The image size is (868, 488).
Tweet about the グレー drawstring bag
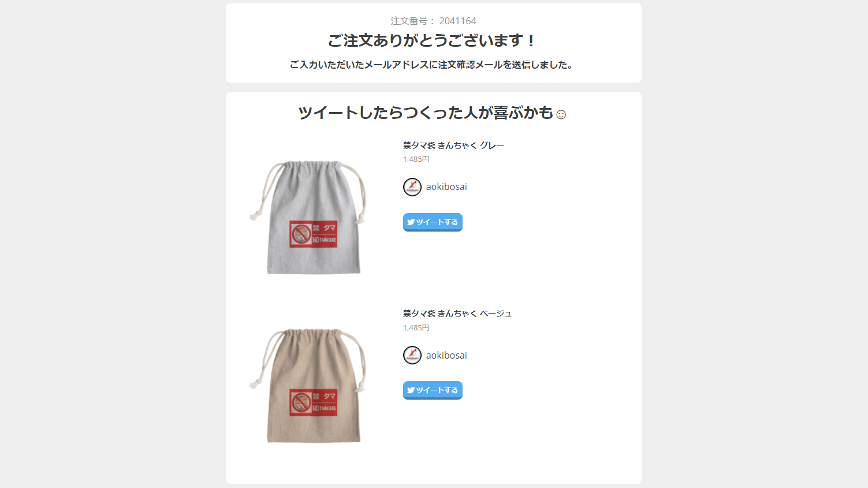[x=433, y=222]
